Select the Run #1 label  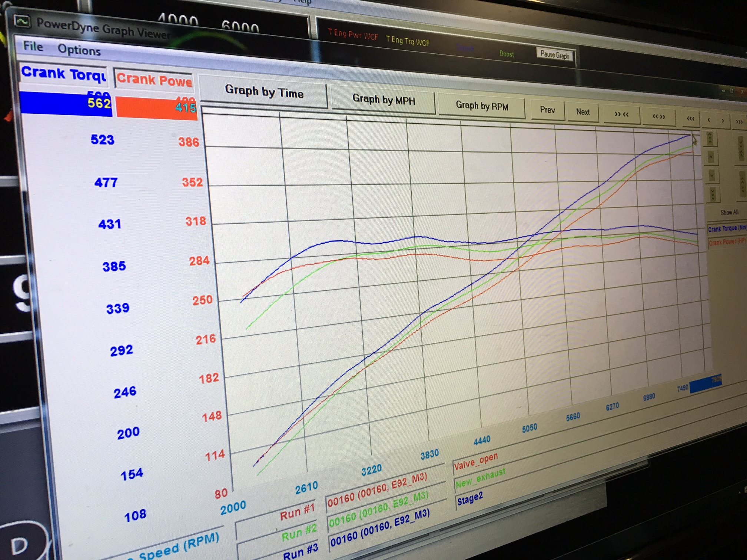[x=298, y=513]
